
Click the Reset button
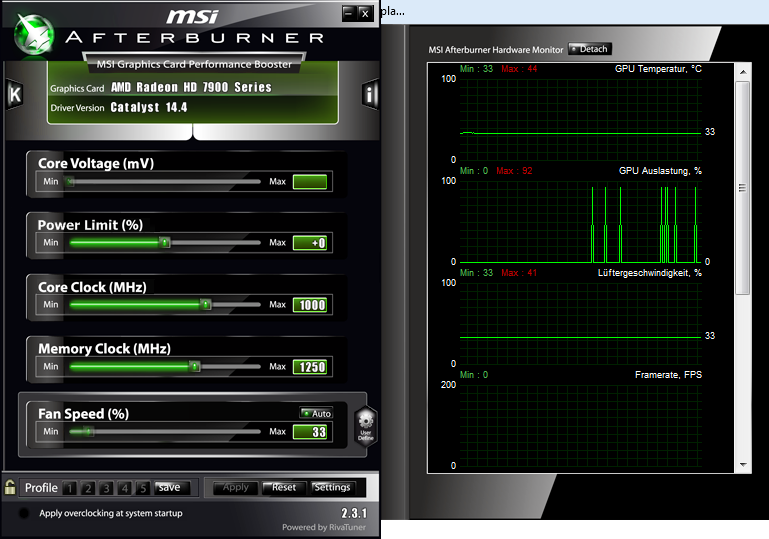[x=284, y=488]
